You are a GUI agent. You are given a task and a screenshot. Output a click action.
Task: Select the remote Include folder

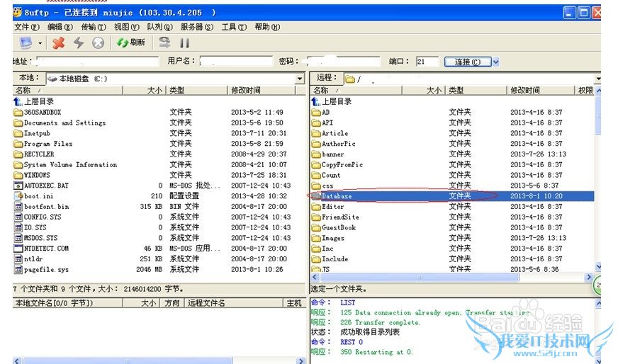(330, 258)
